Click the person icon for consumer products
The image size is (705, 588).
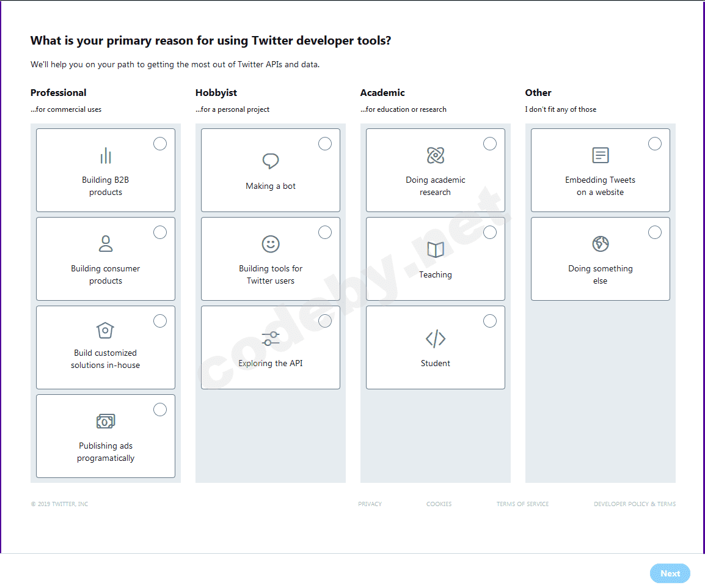point(106,244)
